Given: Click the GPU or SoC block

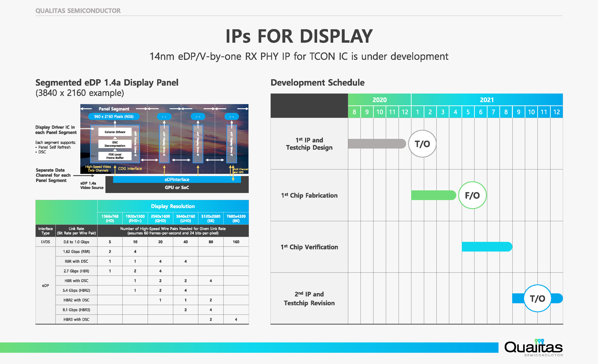Looking at the screenshot, I should point(177,188).
